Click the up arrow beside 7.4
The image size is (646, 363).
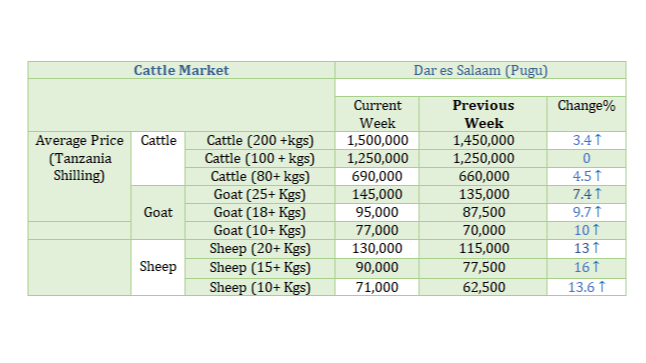(598, 194)
